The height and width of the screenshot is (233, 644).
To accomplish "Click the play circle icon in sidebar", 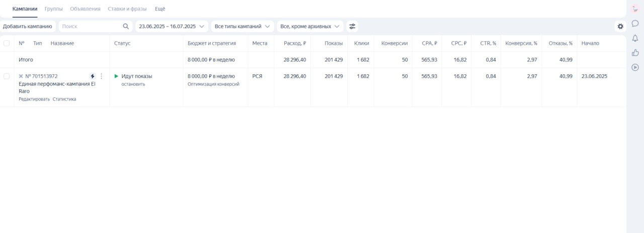I will pyautogui.click(x=635, y=67).
